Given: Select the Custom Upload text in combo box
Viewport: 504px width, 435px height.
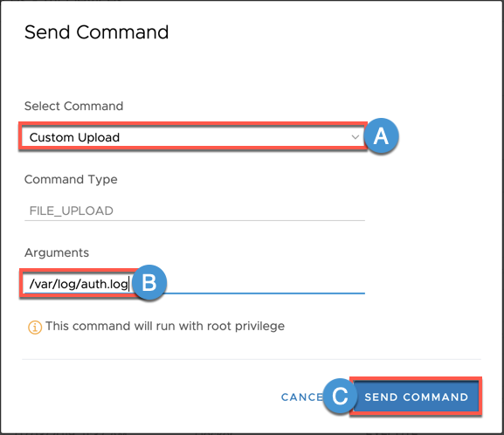Looking at the screenshot, I should 74,137.
